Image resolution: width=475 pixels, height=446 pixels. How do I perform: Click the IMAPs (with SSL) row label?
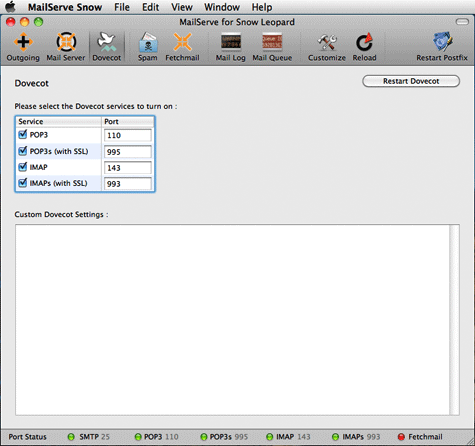59,183
